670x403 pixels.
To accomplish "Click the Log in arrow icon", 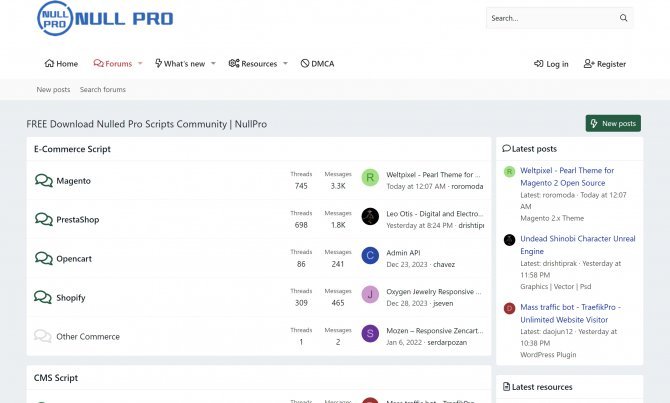I will click(538, 64).
